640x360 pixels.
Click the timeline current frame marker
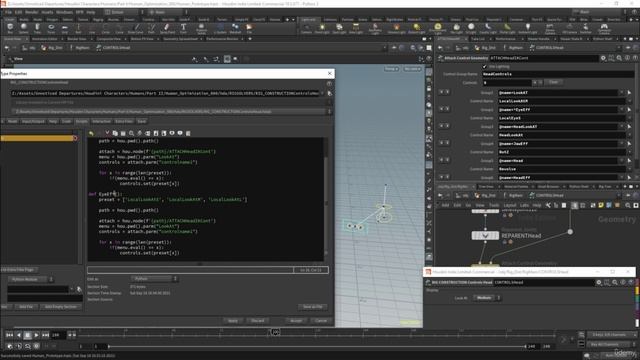click(276, 332)
